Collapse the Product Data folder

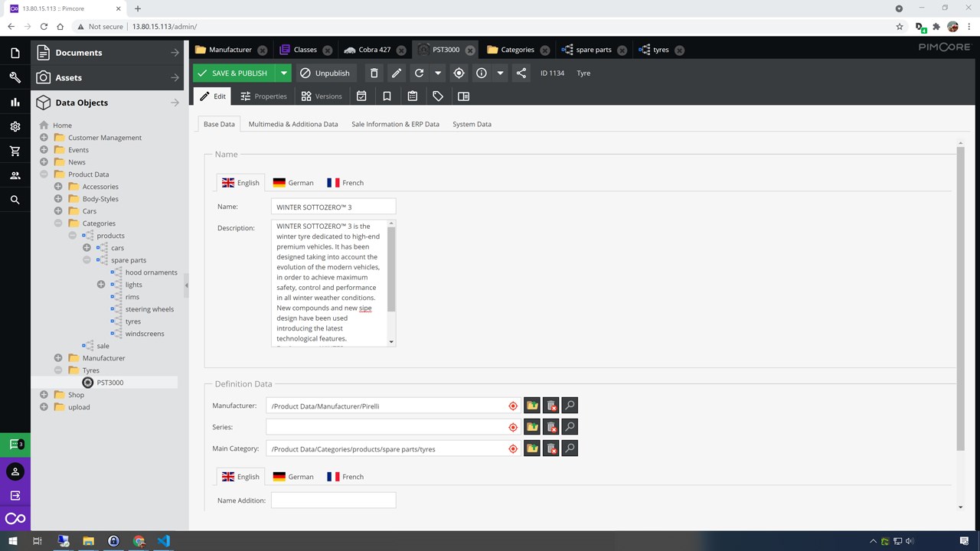tap(44, 174)
